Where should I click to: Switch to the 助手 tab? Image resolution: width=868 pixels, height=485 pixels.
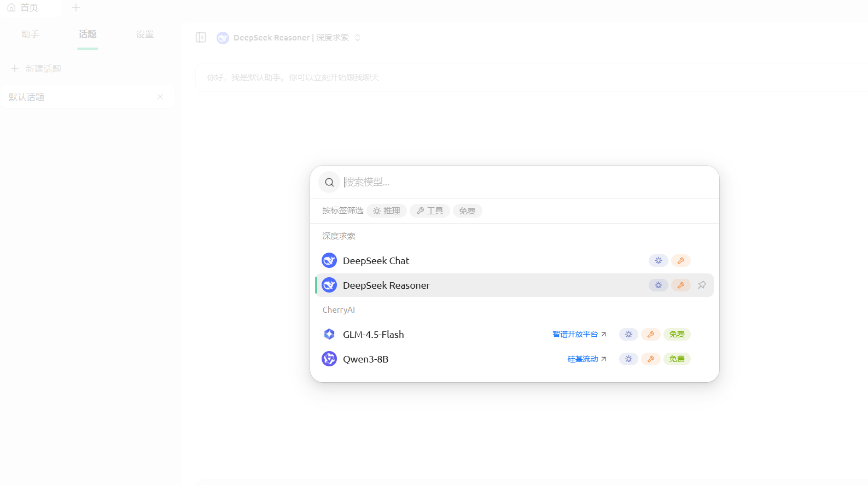coord(31,34)
